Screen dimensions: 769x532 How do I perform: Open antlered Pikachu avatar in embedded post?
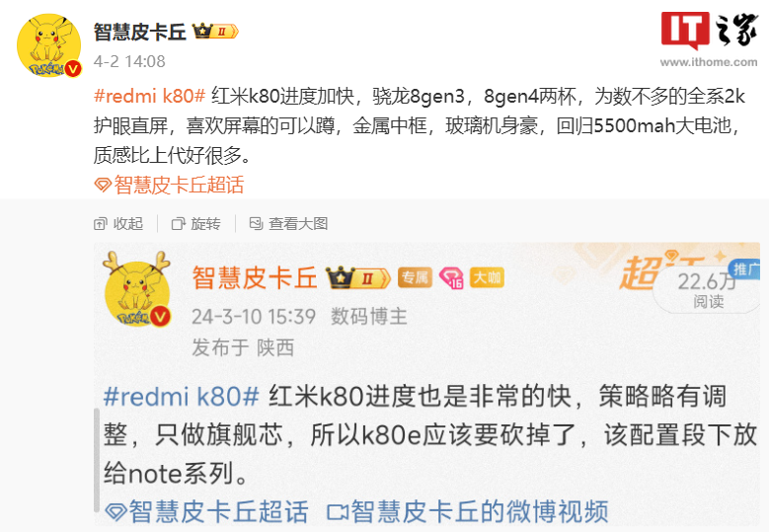click(x=137, y=289)
